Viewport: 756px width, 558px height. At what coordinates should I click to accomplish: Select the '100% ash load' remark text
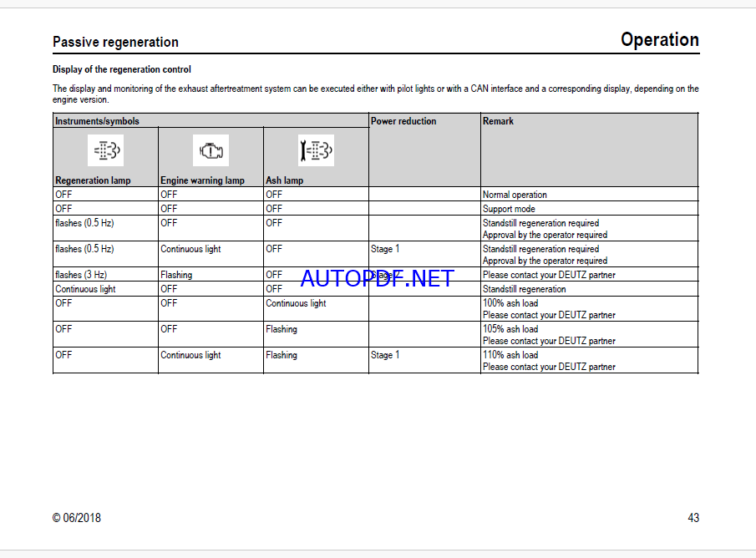pos(510,303)
